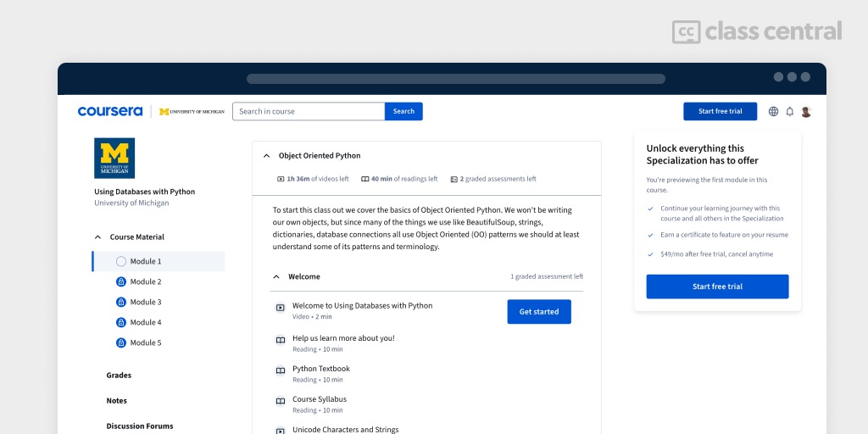Viewport: 868px width, 434px height.
Task: Go to Discussion Forums
Action: (139, 426)
